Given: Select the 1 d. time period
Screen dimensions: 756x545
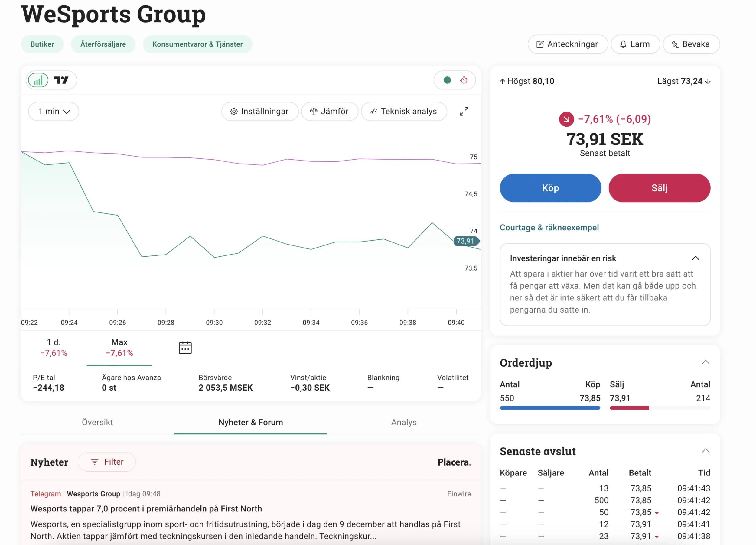Looking at the screenshot, I should pos(54,348).
